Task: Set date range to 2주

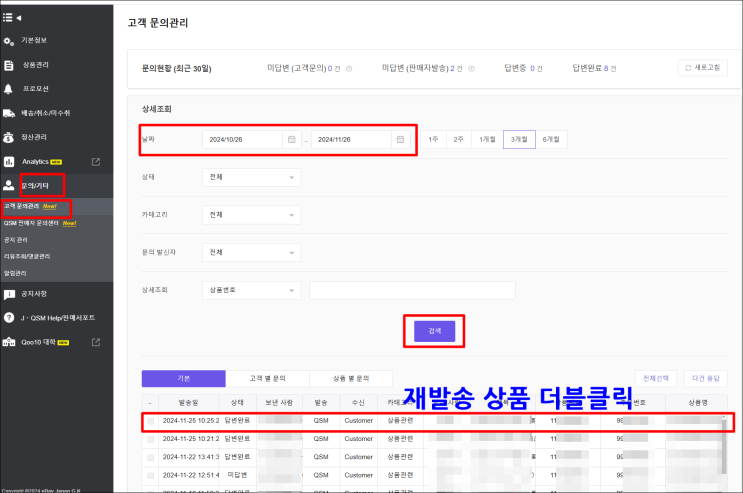Action: click(x=458, y=139)
